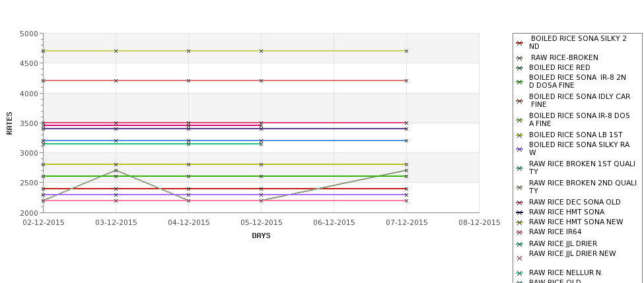Click the RATES y-axis title
The width and height of the screenshot is (644, 283).
9,123
